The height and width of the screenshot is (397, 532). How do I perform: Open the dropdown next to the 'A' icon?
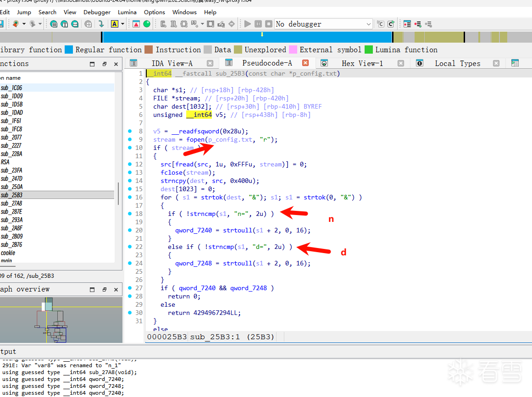(122, 24)
